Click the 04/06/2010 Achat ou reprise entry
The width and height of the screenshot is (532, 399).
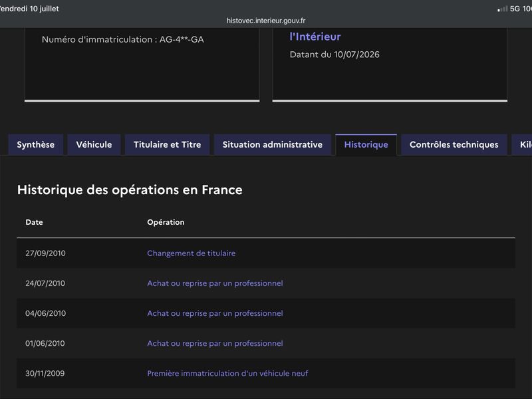click(x=215, y=313)
